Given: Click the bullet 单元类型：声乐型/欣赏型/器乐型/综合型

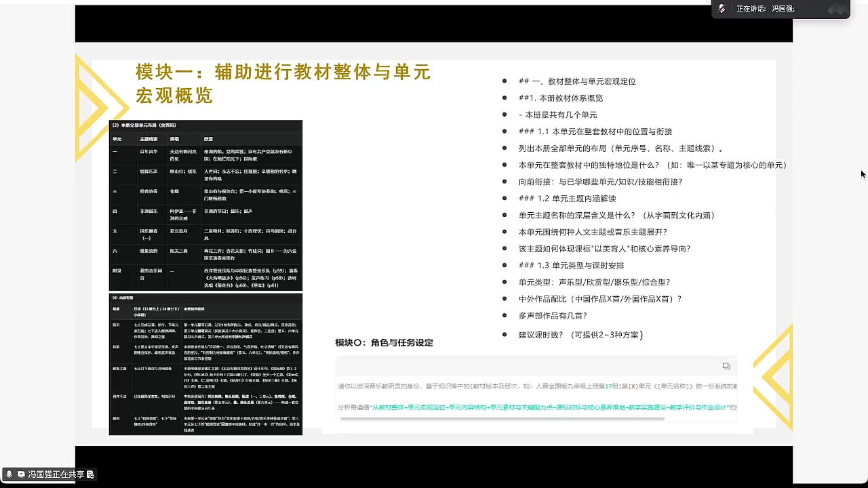Looking at the screenshot, I should [x=594, y=282].
